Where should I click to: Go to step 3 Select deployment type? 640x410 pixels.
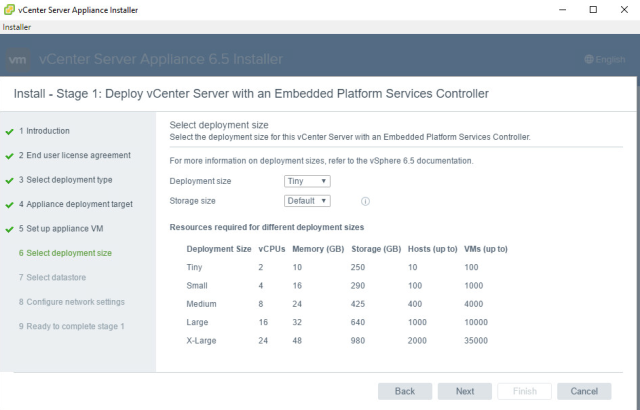tap(65, 180)
